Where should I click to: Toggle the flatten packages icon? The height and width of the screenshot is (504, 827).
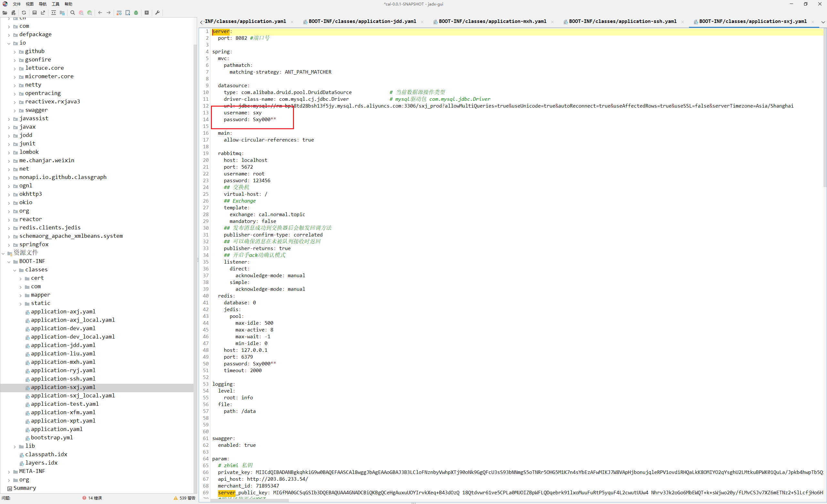pos(62,13)
